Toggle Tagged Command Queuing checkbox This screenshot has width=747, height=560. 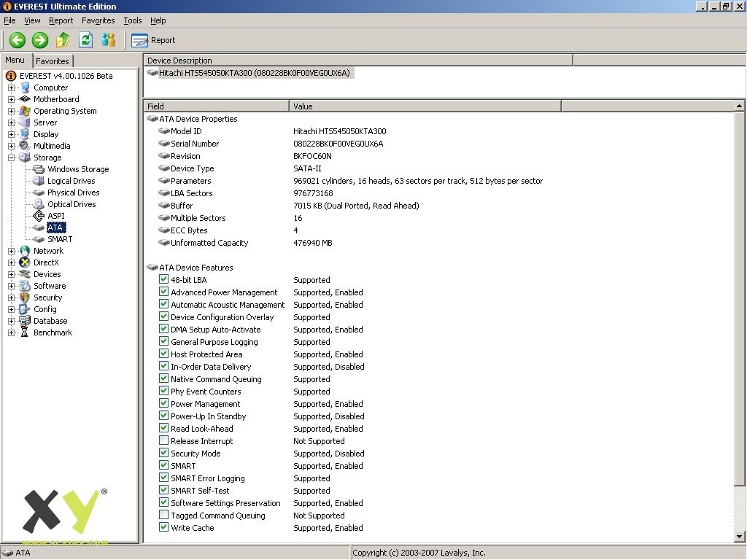163,515
